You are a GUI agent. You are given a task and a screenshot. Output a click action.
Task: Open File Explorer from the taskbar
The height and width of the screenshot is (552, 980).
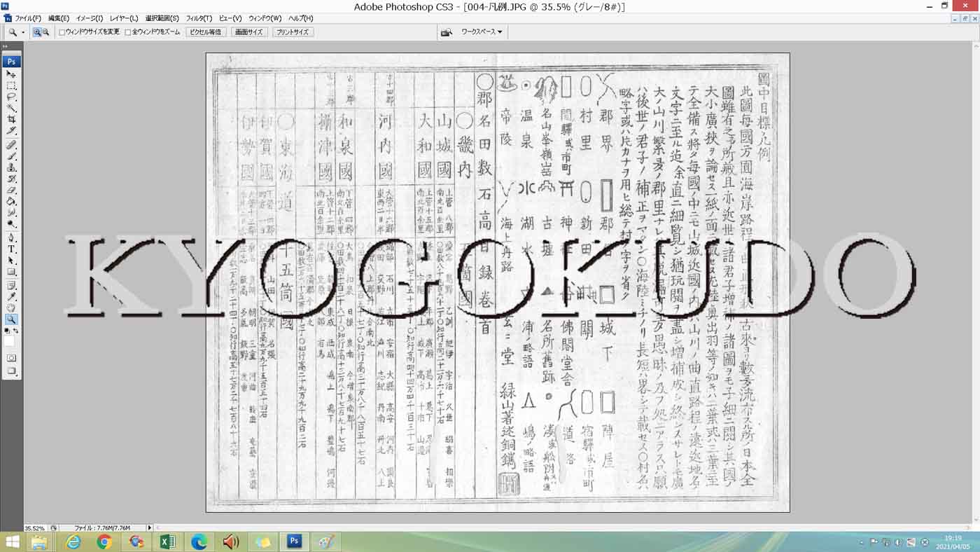click(x=39, y=542)
